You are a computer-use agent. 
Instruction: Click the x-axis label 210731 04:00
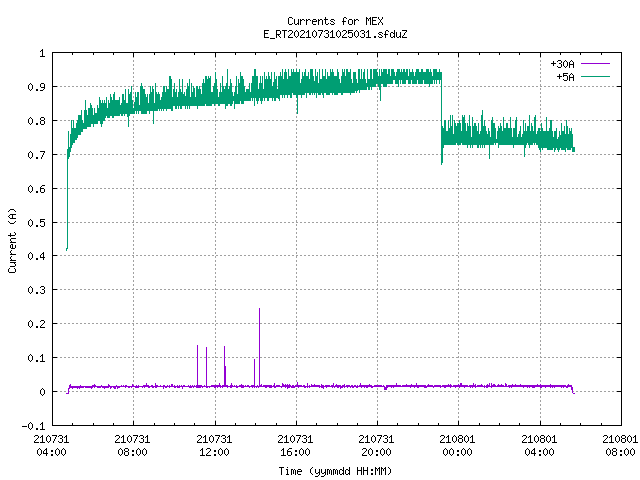click(x=51, y=446)
